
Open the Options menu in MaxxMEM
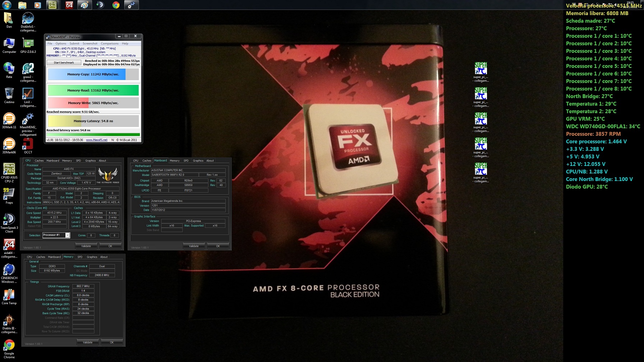pos(61,43)
